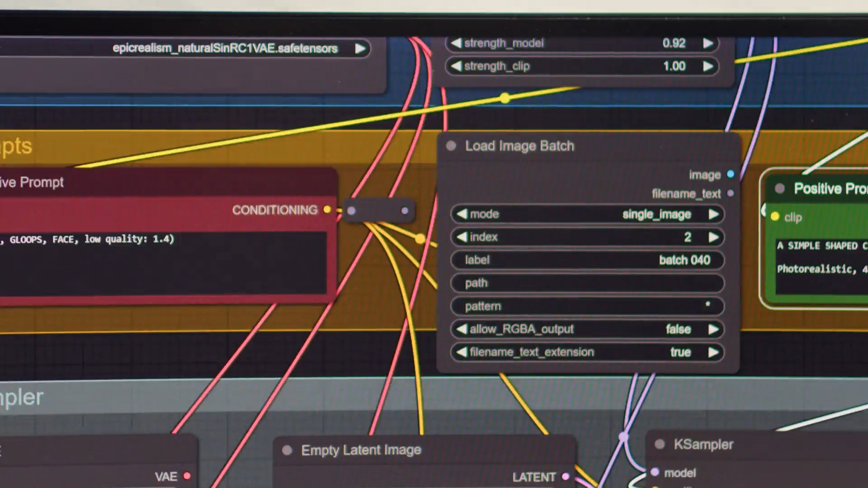Click the KSampler node collapse dot
The width and height of the screenshot is (868, 488).
pyautogui.click(x=660, y=444)
